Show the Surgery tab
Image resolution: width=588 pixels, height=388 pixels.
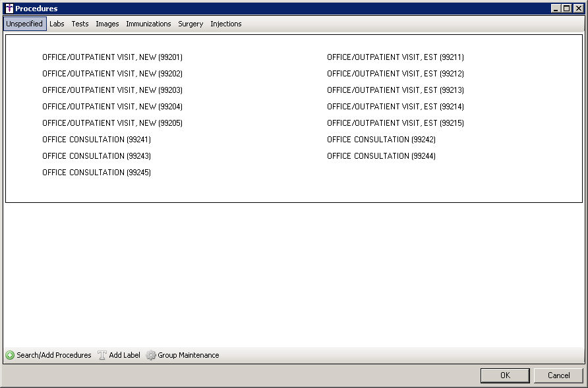click(191, 24)
